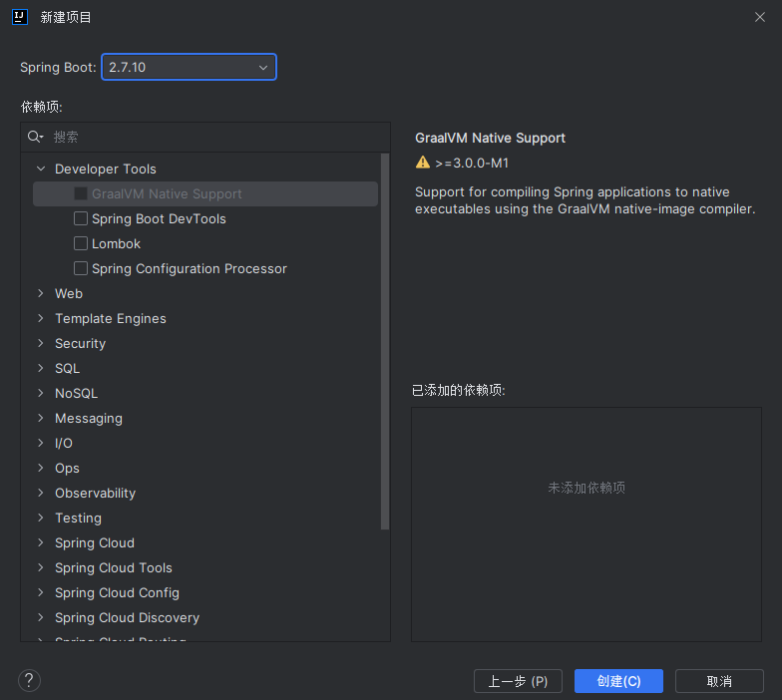This screenshot has width=782, height=700.
Task: Select the SQL label
Action: [68, 369]
